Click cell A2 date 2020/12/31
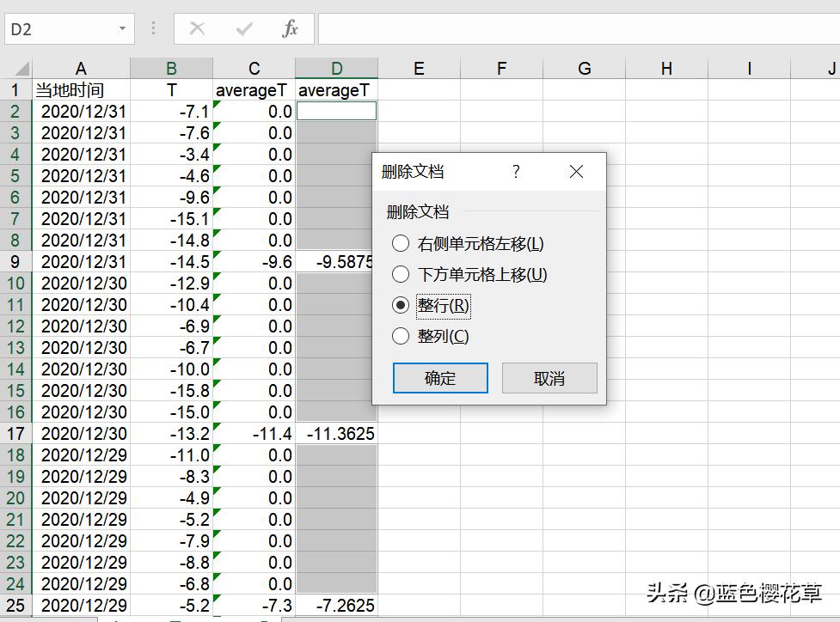This screenshot has width=840, height=622. 81,112
